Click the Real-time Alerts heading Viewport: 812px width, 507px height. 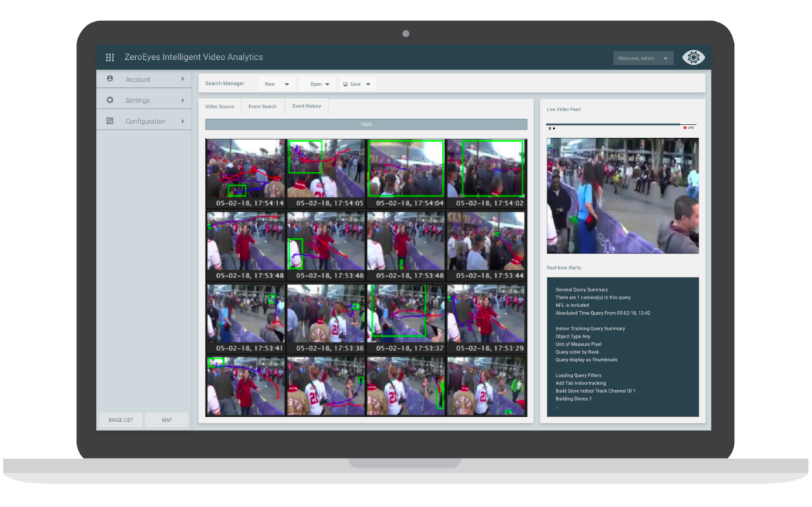[564, 268]
